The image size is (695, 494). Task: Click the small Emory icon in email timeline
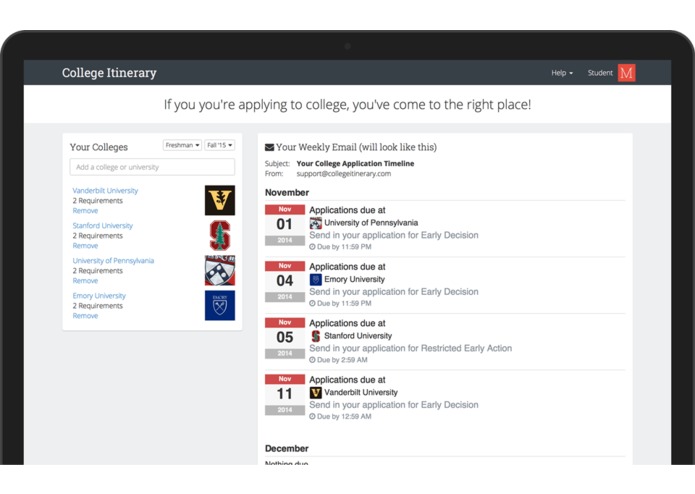(316, 280)
